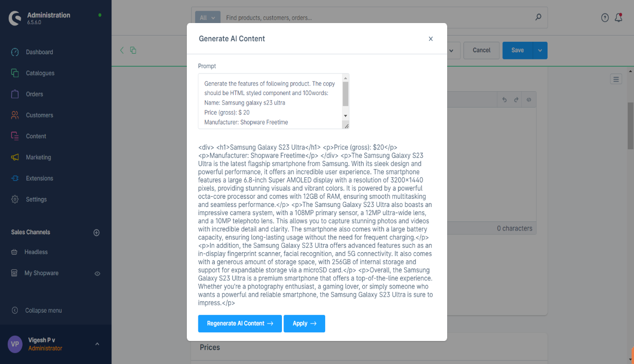Screen dimensions: 634x364
Task: Apply the generated AI content
Action: point(304,324)
